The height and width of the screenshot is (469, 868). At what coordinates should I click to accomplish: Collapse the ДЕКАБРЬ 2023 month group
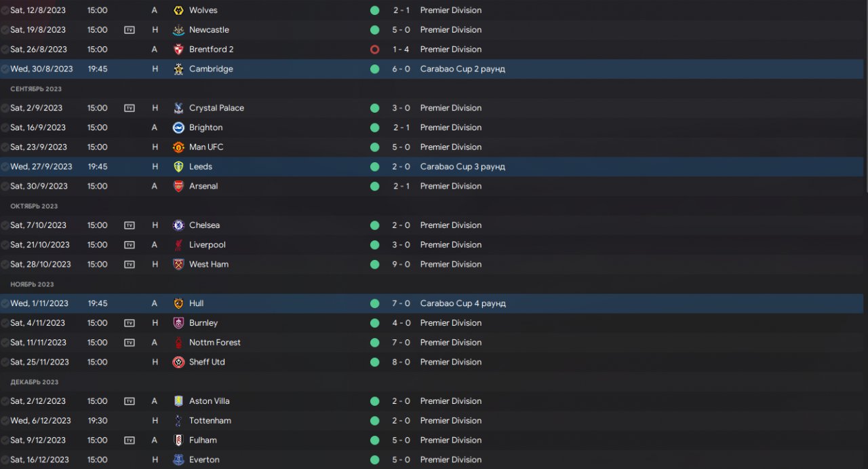[34, 382]
